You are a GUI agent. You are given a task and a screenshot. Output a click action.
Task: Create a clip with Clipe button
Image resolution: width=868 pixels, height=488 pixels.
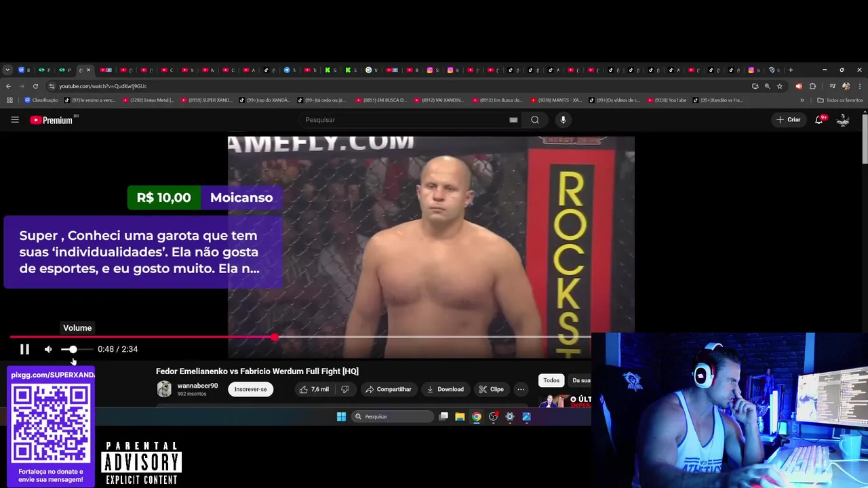pyautogui.click(x=491, y=389)
